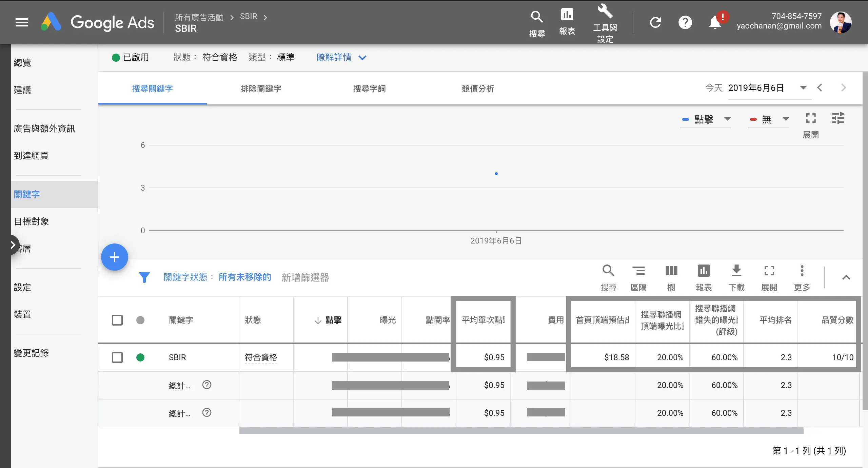Open the 無 second metric dropdown
Screen dimensions: 868x468
click(x=769, y=119)
